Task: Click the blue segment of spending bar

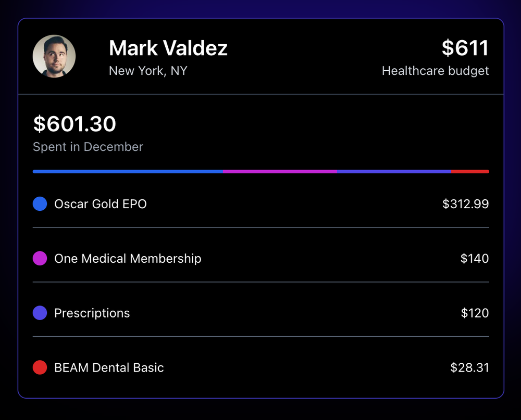Action: coord(128,172)
